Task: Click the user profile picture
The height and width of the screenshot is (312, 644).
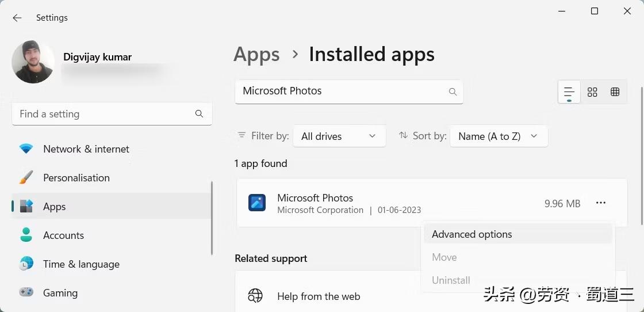Action: [33, 62]
